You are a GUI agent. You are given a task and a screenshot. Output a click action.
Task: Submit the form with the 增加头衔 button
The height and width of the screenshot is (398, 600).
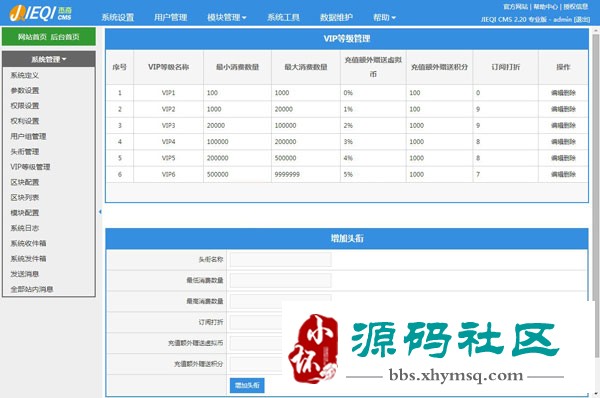tap(247, 385)
